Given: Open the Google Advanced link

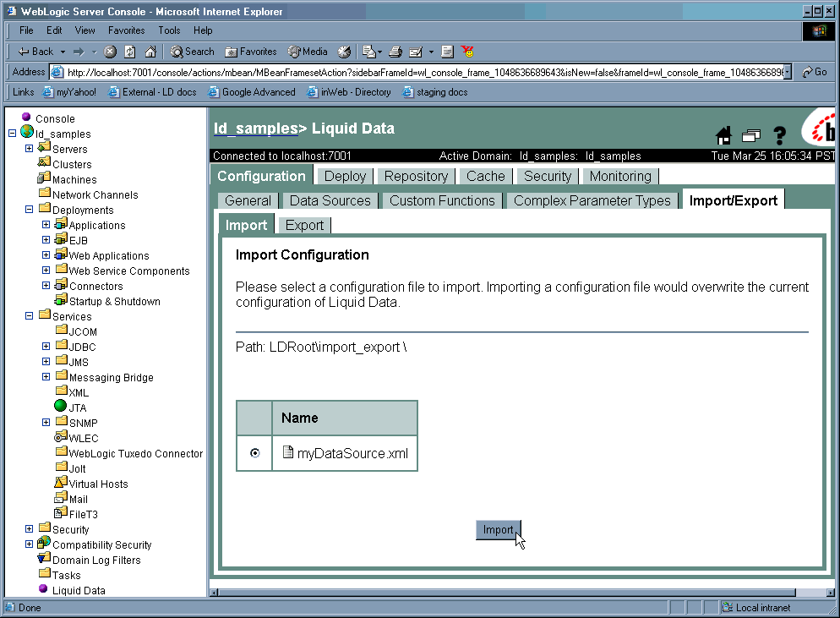Looking at the screenshot, I should tap(252, 92).
